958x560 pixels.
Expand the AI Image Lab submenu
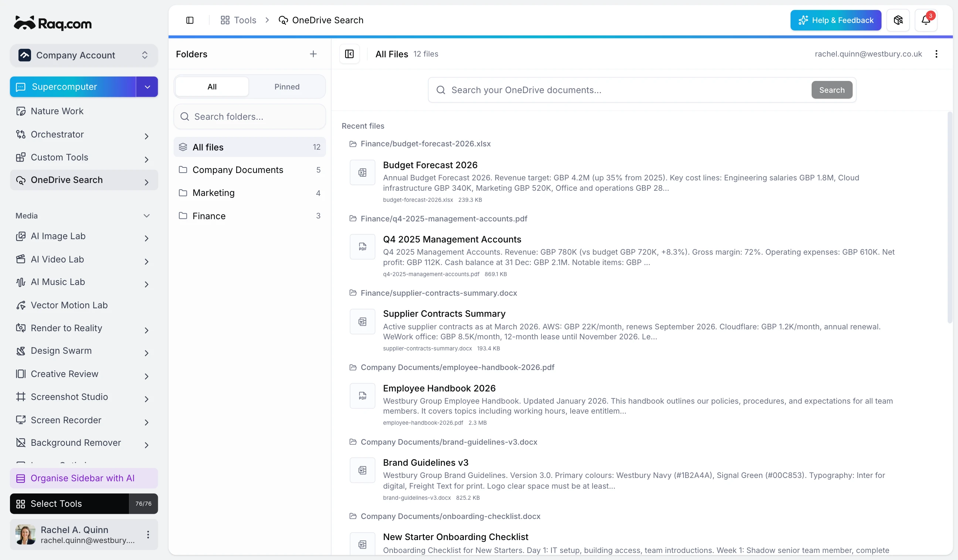coord(146,238)
